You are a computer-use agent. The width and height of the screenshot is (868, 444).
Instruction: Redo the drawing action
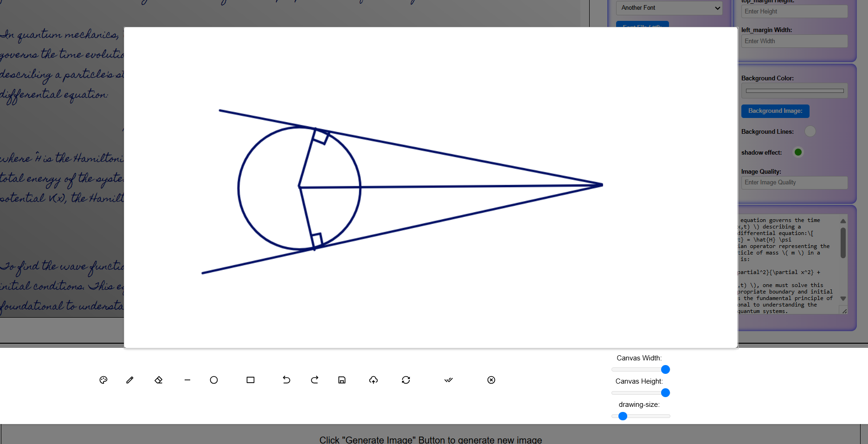(315, 380)
